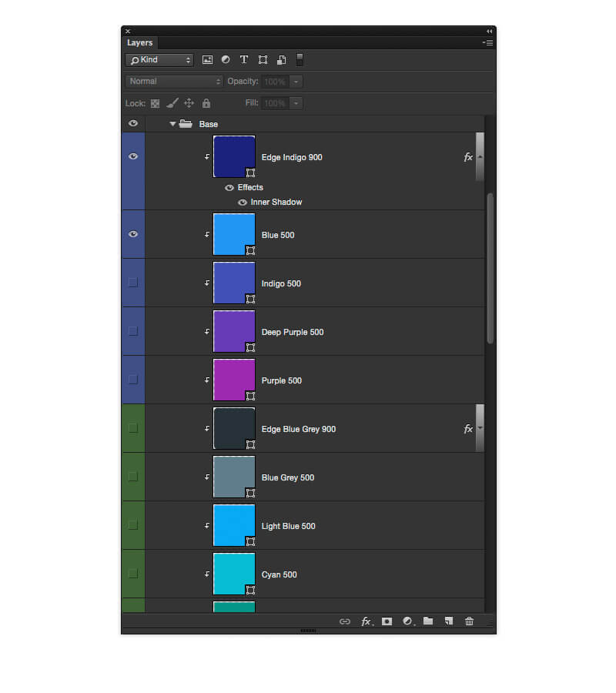
Task: Create a new group folder icon
Action: (x=428, y=621)
